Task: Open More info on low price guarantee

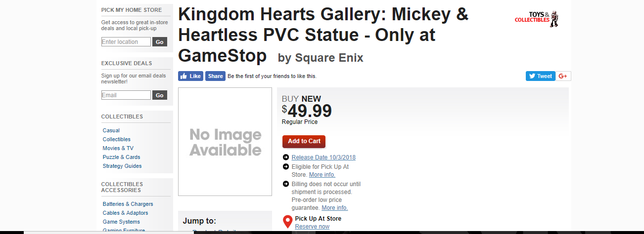Action: pos(334,208)
